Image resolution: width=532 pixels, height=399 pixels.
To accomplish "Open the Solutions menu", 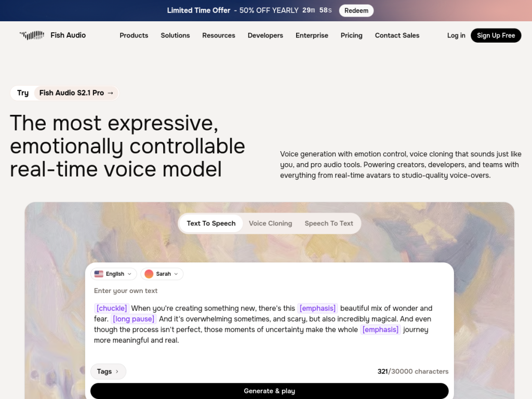I will point(176,35).
